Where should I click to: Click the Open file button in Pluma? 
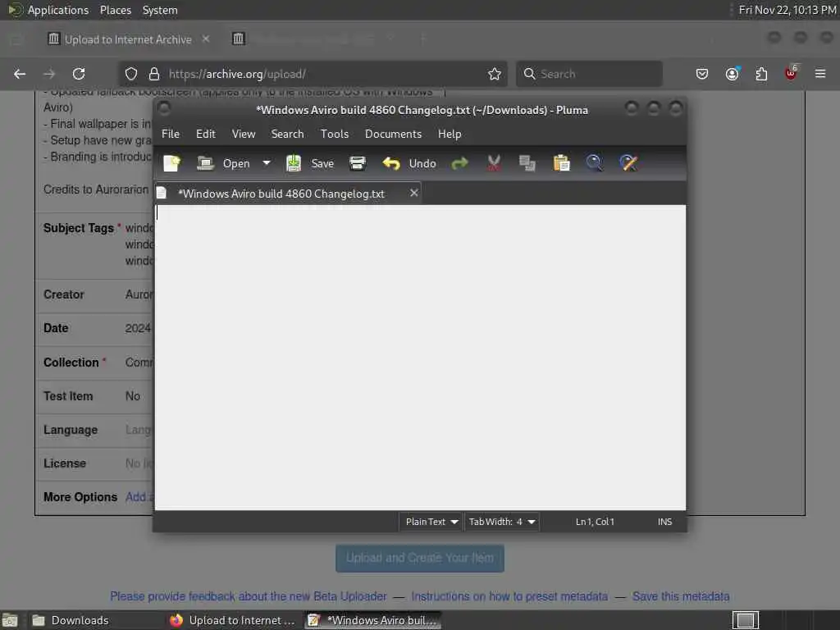[223, 163]
